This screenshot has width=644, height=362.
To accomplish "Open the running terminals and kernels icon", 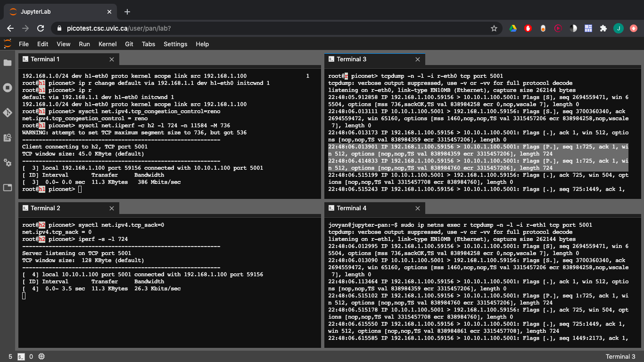I will [8, 88].
